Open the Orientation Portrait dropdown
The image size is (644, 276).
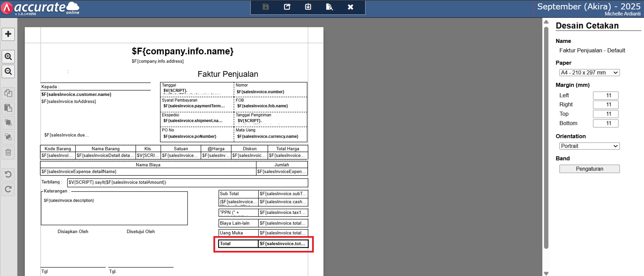[x=589, y=146]
